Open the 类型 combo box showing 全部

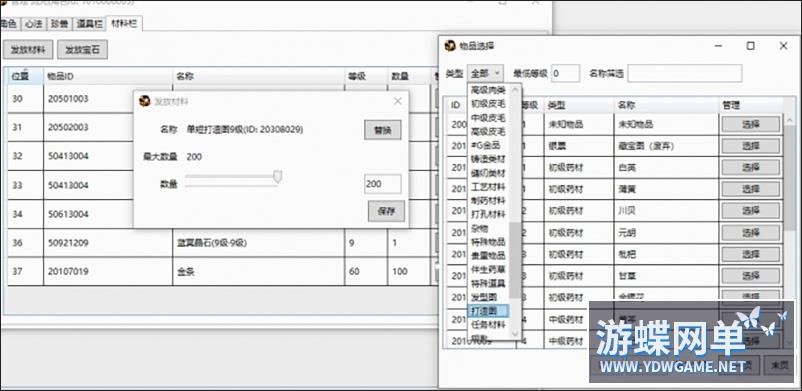pyautogui.click(x=485, y=73)
